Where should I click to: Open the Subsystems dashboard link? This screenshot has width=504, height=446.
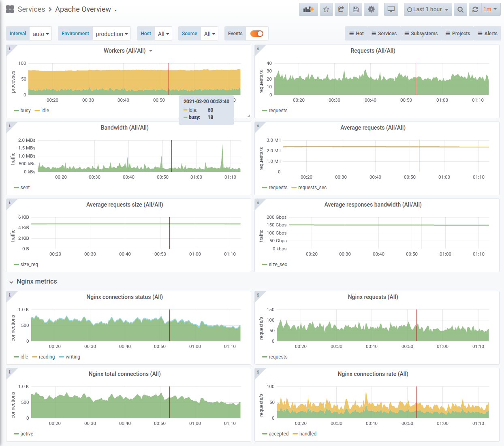[x=421, y=34]
